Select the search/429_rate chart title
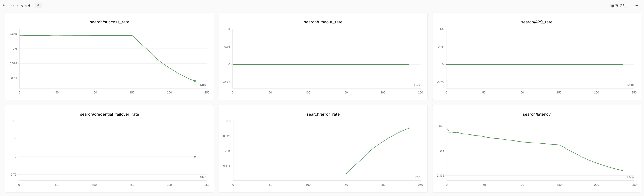 pos(537,22)
